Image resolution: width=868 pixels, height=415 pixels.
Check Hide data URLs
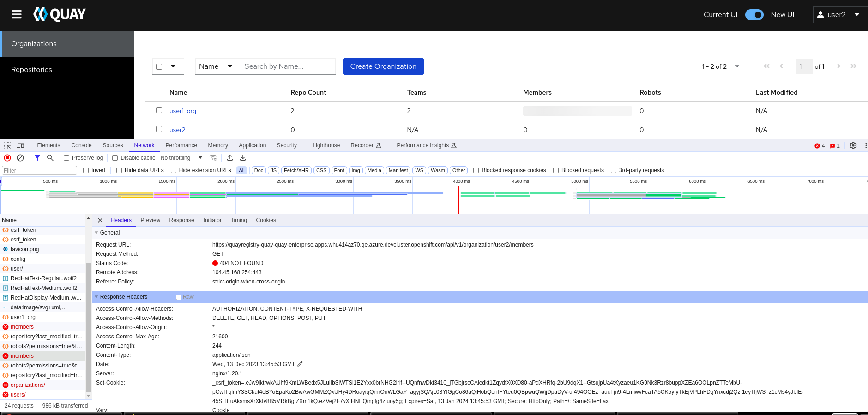[x=119, y=170]
